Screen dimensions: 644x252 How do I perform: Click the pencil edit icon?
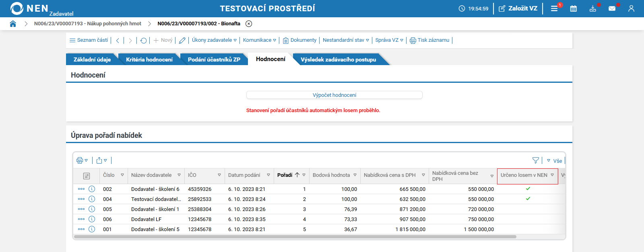[x=182, y=40]
